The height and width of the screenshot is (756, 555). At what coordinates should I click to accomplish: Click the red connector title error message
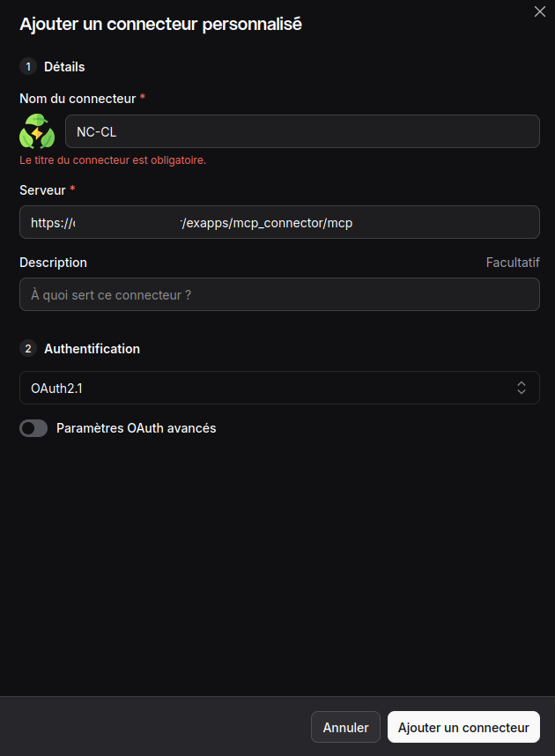coord(113,160)
